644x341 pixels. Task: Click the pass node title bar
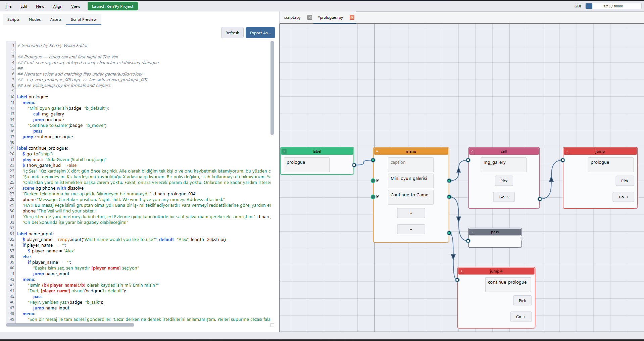tap(495, 232)
